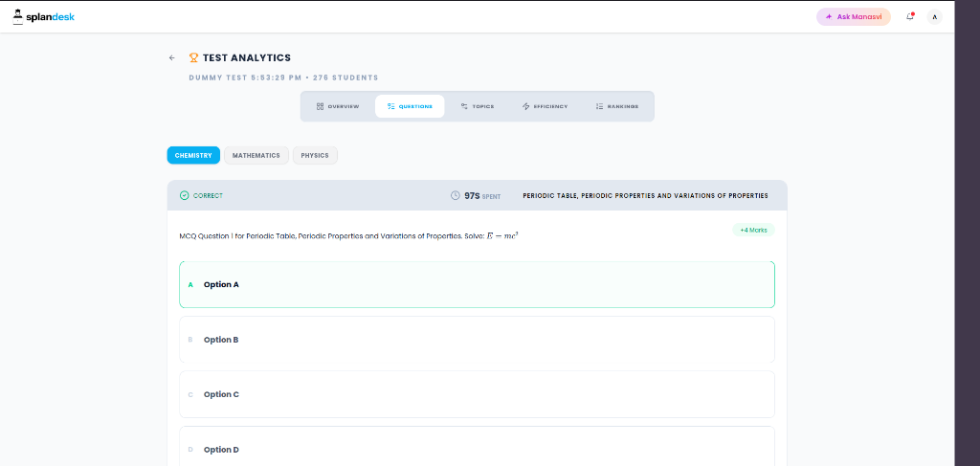This screenshot has width=980, height=466.
Task: Click the trophy icon beside Test Analytics
Action: pos(193,58)
